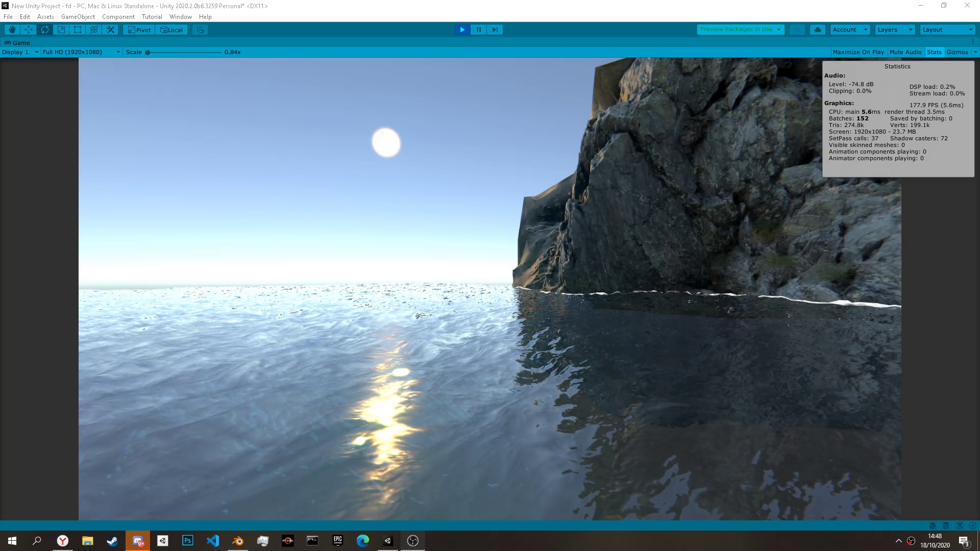This screenshot has height=551, width=980.
Task: Open the Window menu
Action: [181, 17]
